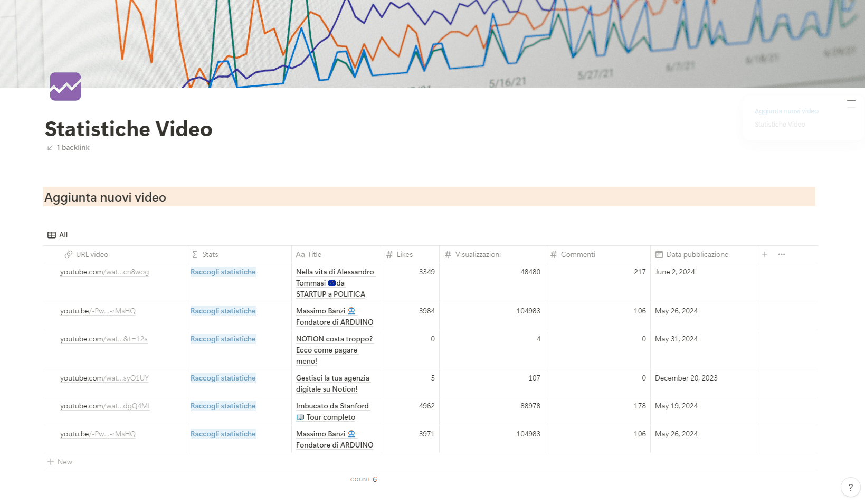865x504 pixels.
Task: Click Aggiunta nuovi video in the outline
Action: (786, 111)
